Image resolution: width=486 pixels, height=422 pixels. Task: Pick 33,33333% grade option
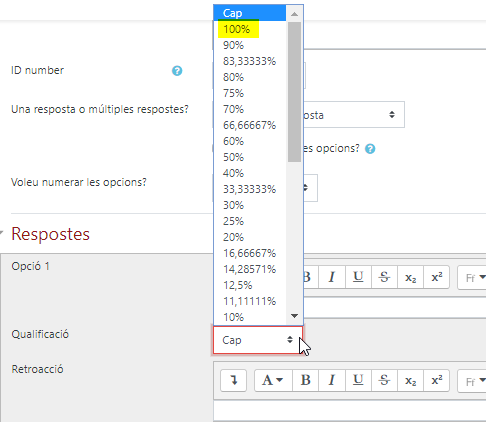(249, 189)
